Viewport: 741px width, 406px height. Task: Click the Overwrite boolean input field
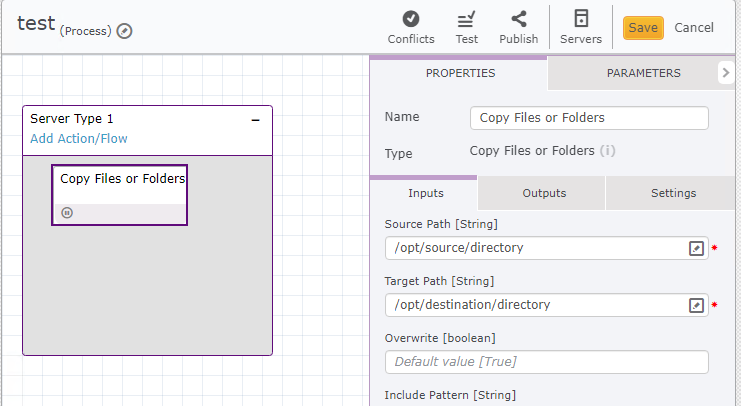pos(546,362)
